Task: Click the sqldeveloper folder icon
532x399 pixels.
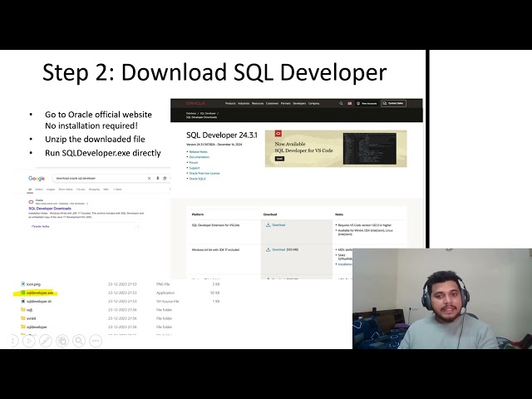Action: [x=22, y=327]
